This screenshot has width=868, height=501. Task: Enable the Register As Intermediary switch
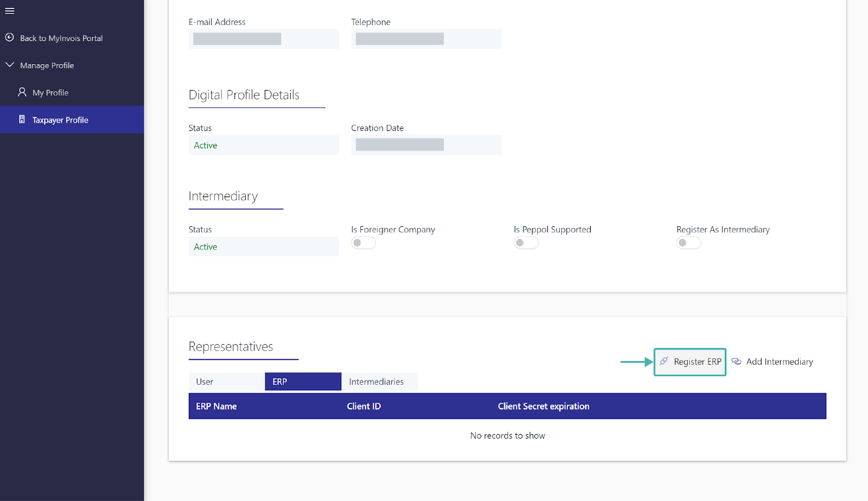pyautogui.click(x=688, y=243)
